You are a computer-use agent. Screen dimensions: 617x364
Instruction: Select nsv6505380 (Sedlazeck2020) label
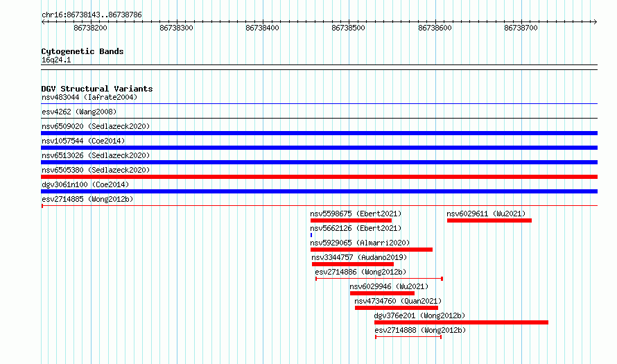(x=96, y=170)
